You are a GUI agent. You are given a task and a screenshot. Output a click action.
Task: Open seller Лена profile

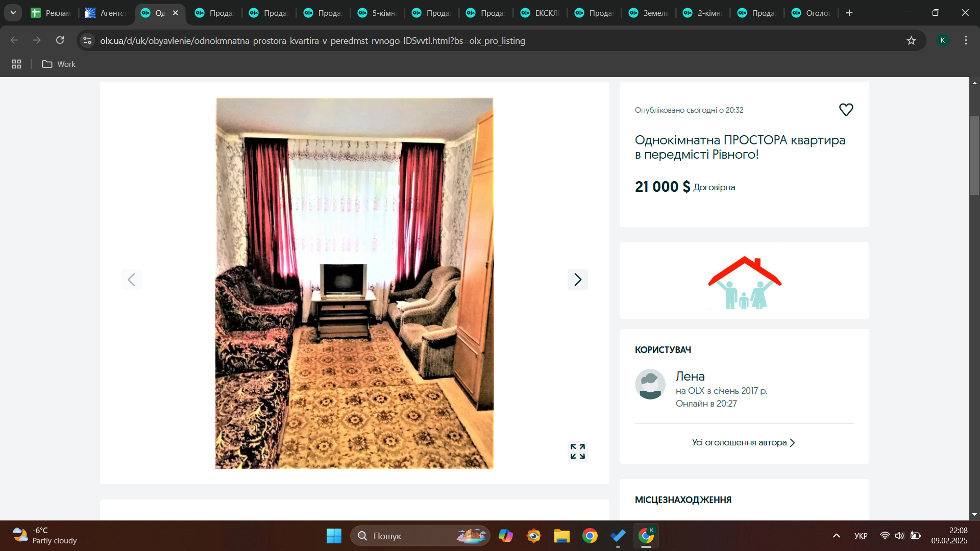690,376
